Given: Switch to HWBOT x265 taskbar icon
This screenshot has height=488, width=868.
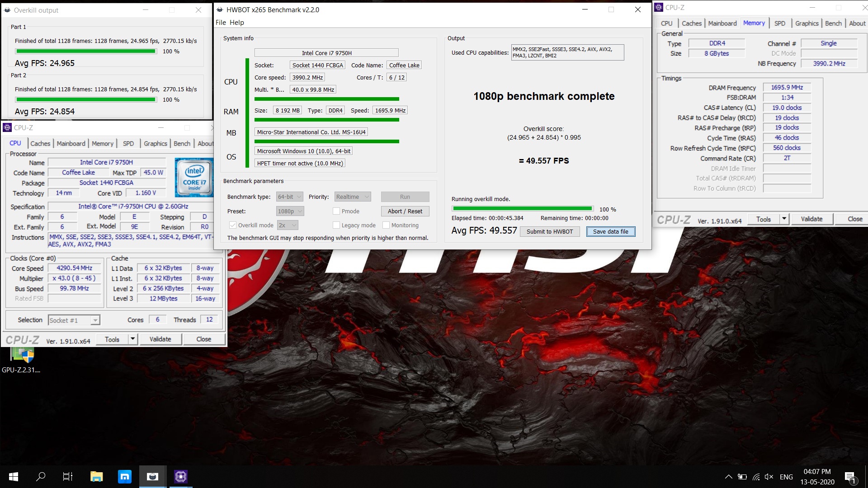Looking at the screenshot, I should pos(153,477).
